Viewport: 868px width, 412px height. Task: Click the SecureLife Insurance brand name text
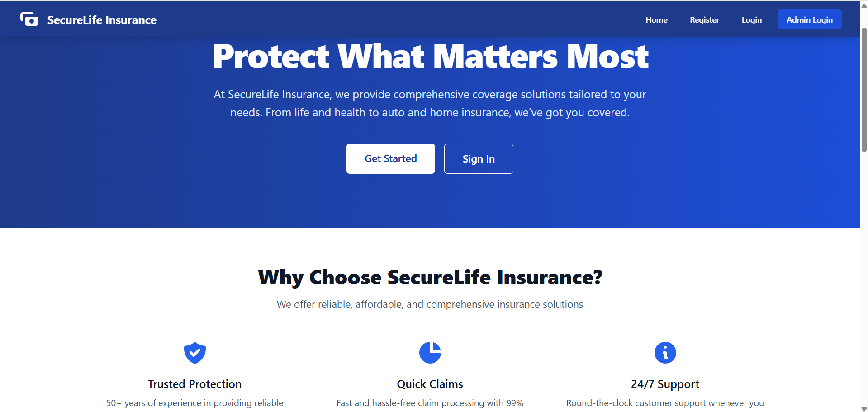(x=102, y=19)
